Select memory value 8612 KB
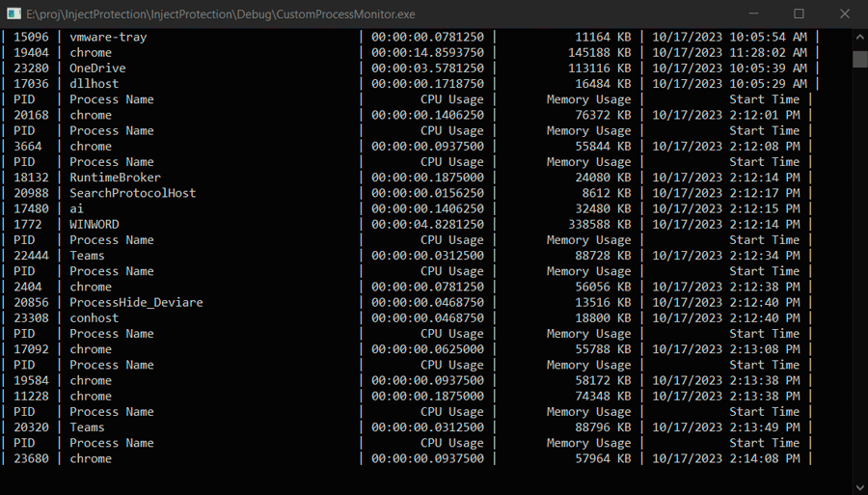868x495 pixels. point(607,193)
